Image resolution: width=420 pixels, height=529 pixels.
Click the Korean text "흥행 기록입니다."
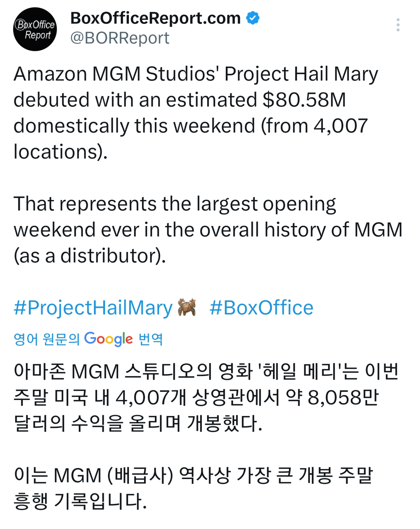[x=80, y=501]
